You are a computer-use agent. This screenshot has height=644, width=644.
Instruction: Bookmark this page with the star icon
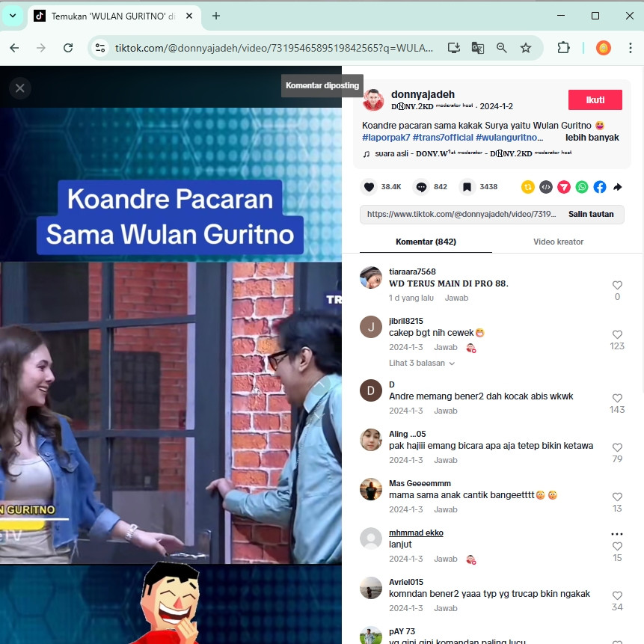pyautogui.click(x=526, y=48)
